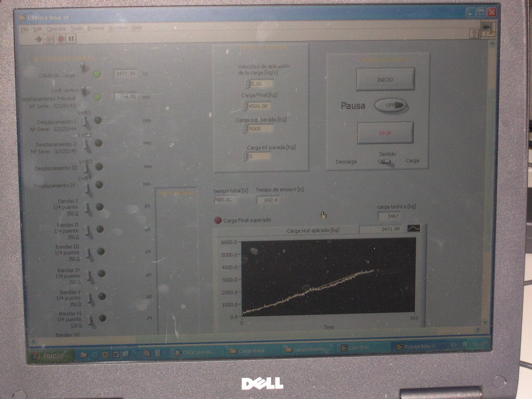Click LED indicator beside Bandas VI
Viewport: 532px width, 399px height.
point(102,318)
